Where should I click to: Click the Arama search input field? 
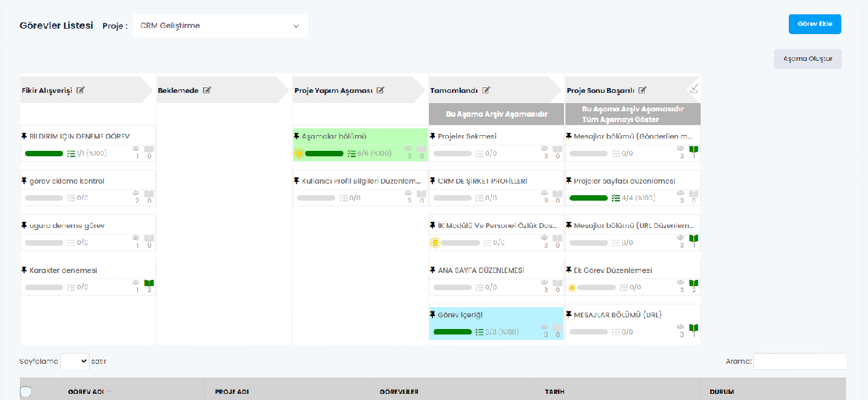[x=799, y=361]
